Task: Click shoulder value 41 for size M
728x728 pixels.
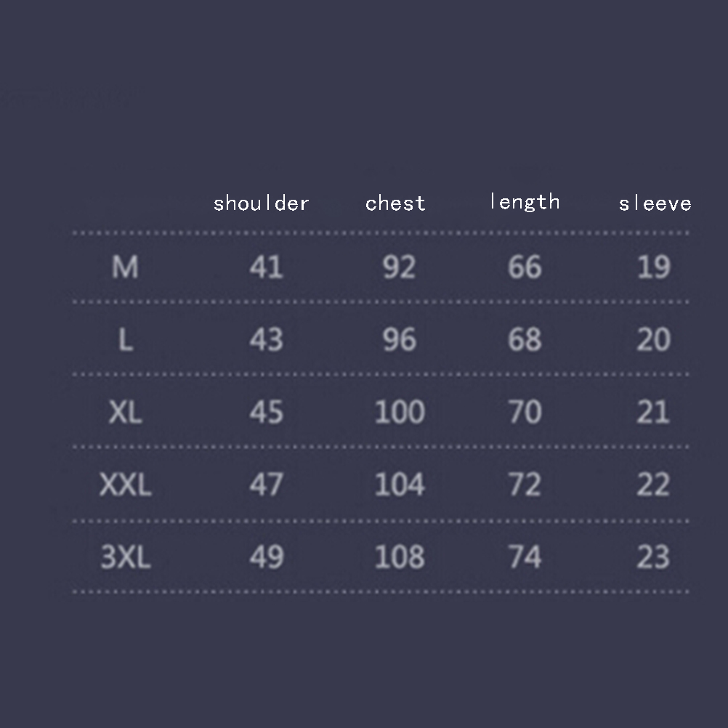Action: click(266, 268)
